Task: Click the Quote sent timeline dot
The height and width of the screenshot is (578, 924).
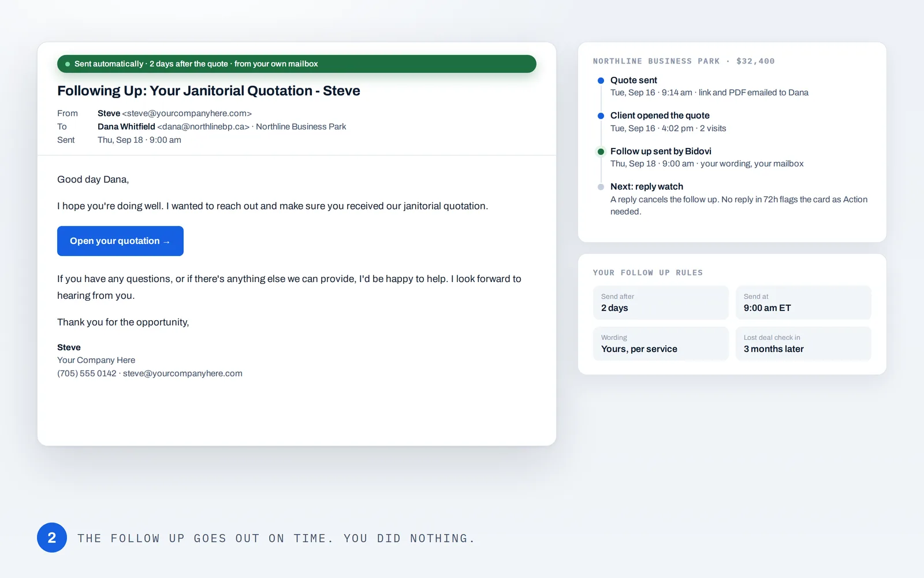Action: coord(601,80)
